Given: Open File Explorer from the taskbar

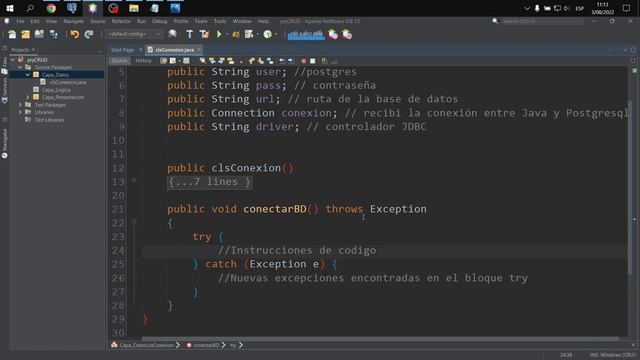Looking at the screenshot, I should 134,8.
